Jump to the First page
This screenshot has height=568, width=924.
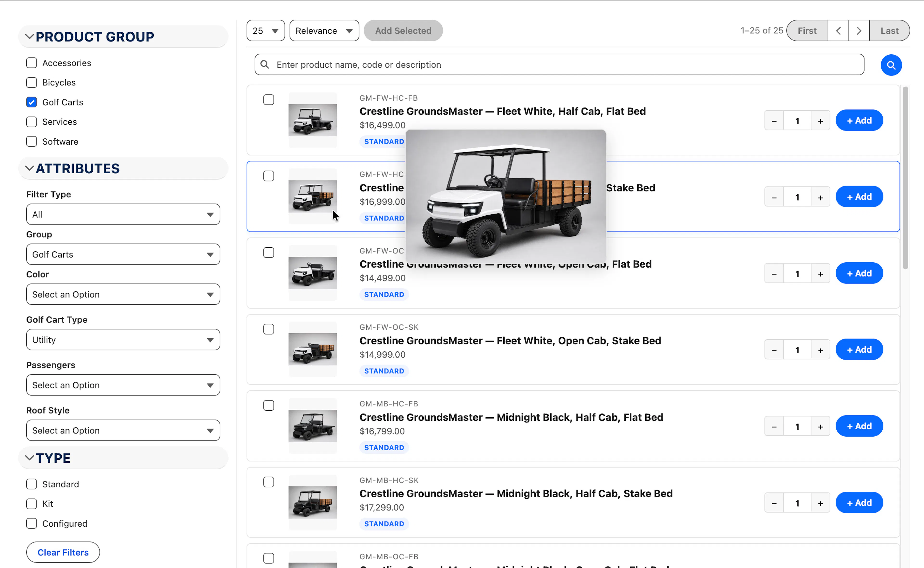coord(807,31)
